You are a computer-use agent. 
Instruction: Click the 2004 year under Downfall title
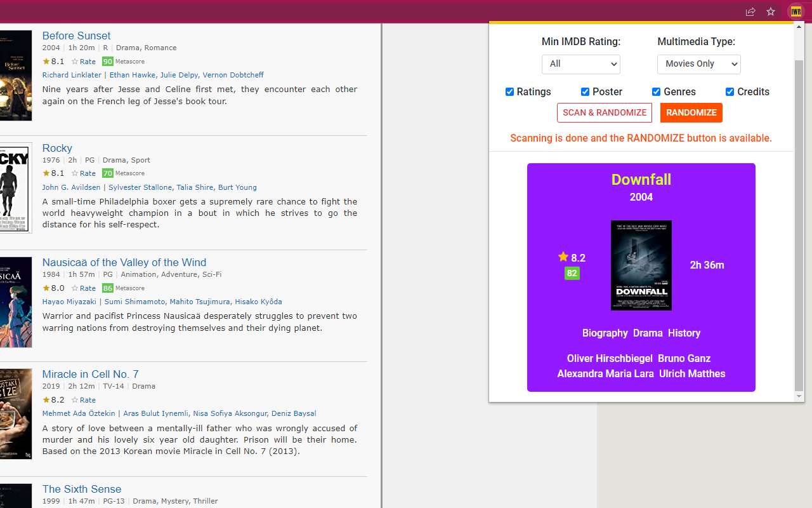tap(641, 197)
